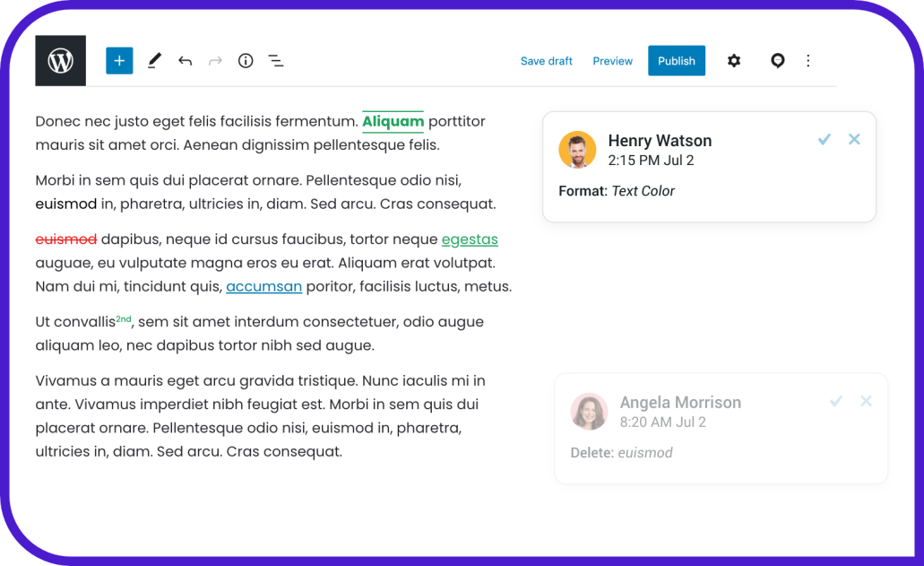The width and height of the screenshot is (924, 566).
Task: Click the Delete: euismod suggestion text
Action: [x=621, y=453]
